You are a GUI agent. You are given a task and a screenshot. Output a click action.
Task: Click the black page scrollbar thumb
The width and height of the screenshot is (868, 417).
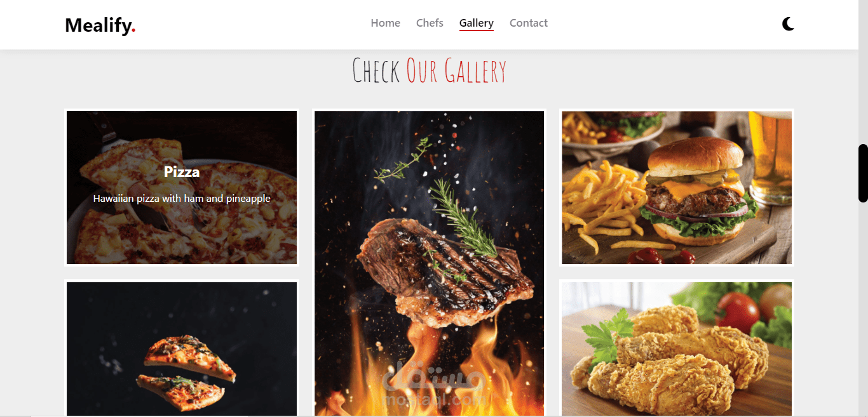pos(863,173)
